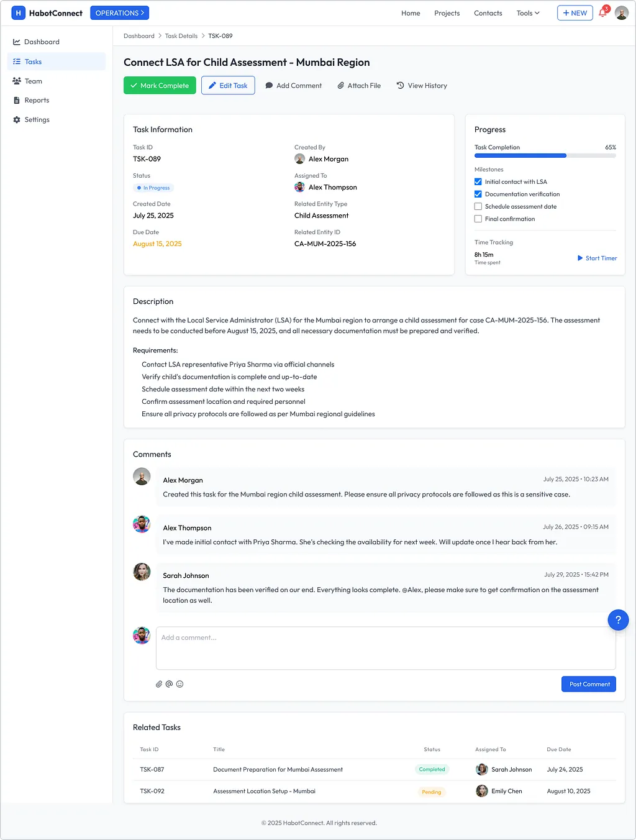Click Alex Thompson's avatar in Assigned To
Image resolution: width=636 pixels, height=840 pixels.
[x=299, y=187]
